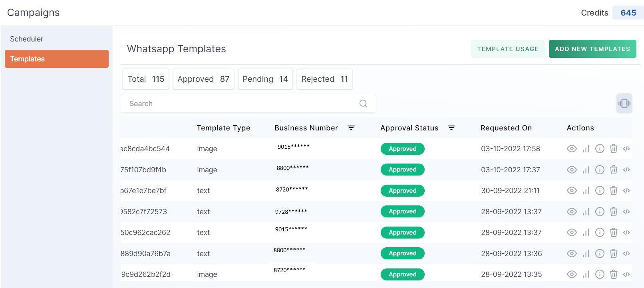The width and height of the screenshot is (644, 288).
Task: Delete template b67e1e7be7bf
Action: pyautogui.click(x=614, y=191)
